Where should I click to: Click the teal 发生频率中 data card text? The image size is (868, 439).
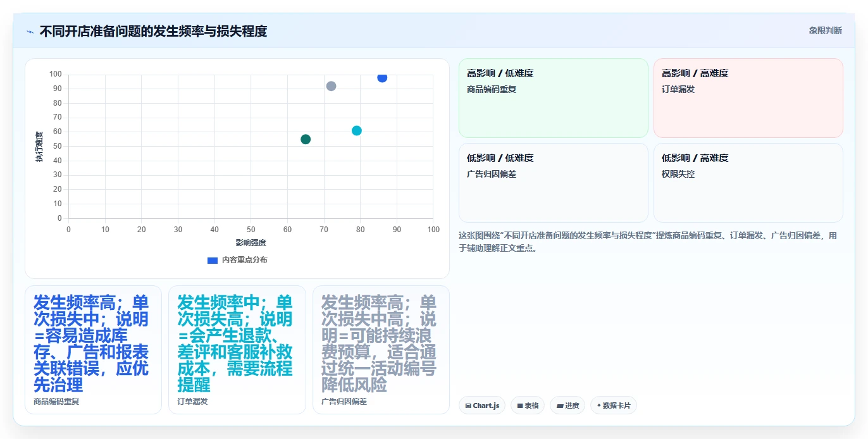[x=235, y=343]
